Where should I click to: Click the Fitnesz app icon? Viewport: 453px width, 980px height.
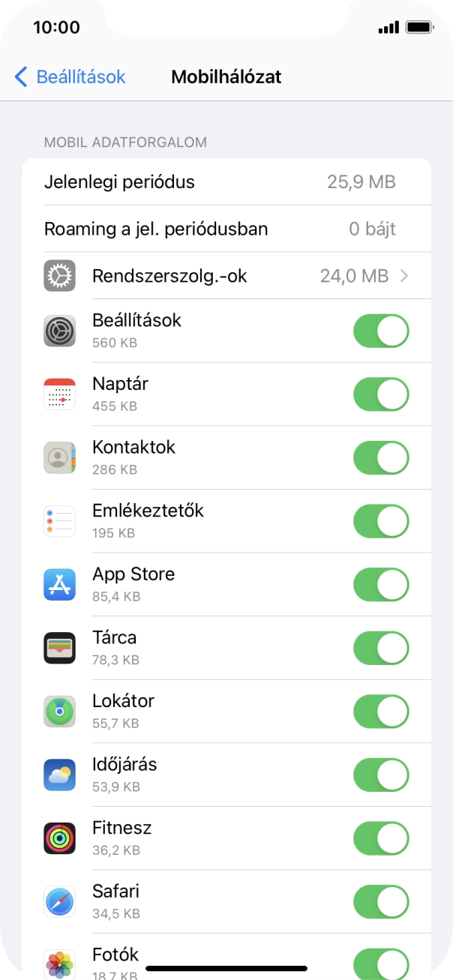tap(59, 838)
